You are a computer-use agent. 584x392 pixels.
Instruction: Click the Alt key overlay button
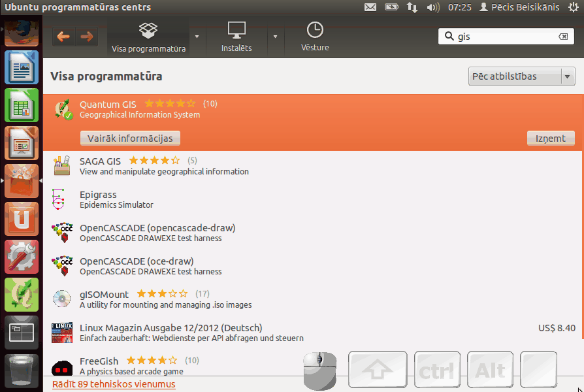click(x=490, y=370)
